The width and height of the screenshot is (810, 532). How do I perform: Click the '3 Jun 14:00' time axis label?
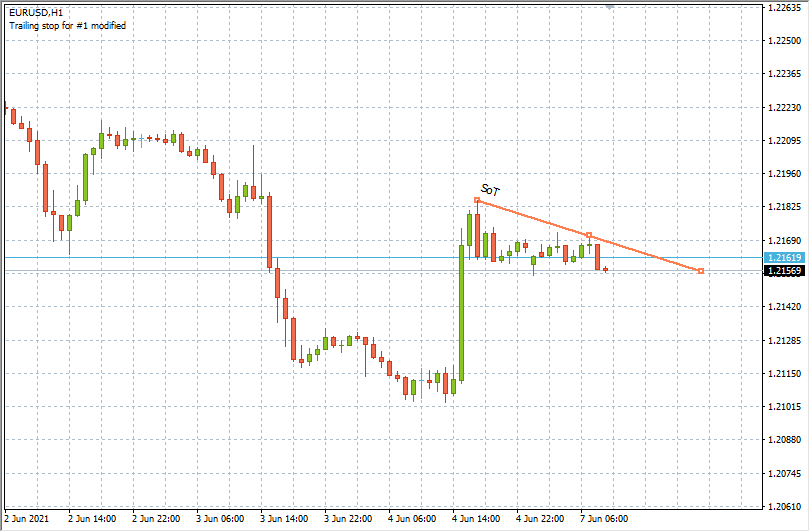click(x=285, y=519)
